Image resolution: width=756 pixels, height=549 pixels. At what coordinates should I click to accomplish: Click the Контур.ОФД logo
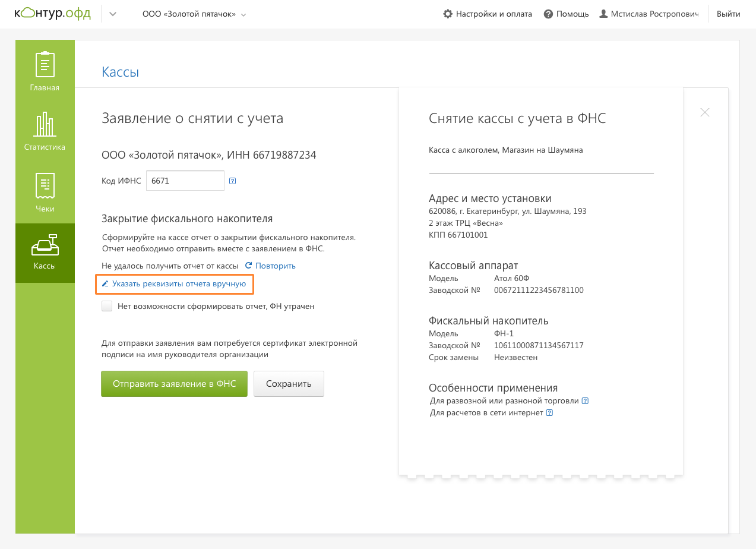click(52, 14)
